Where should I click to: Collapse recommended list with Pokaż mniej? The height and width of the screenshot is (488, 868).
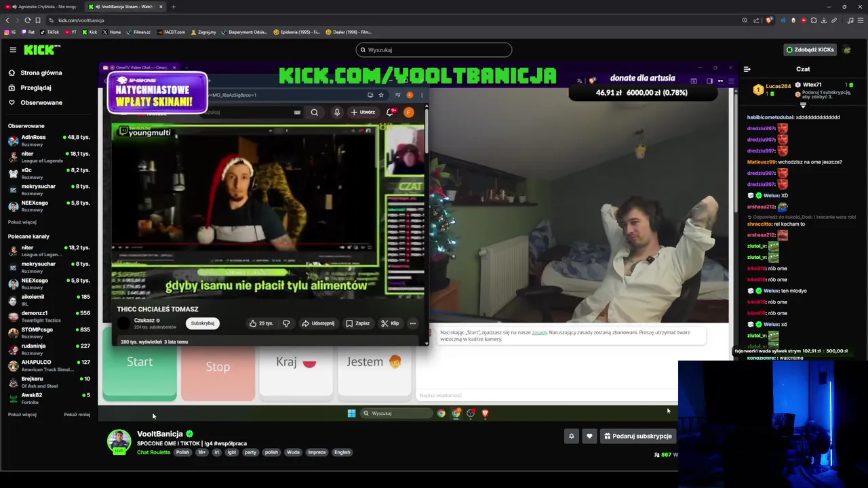(77, 414)
